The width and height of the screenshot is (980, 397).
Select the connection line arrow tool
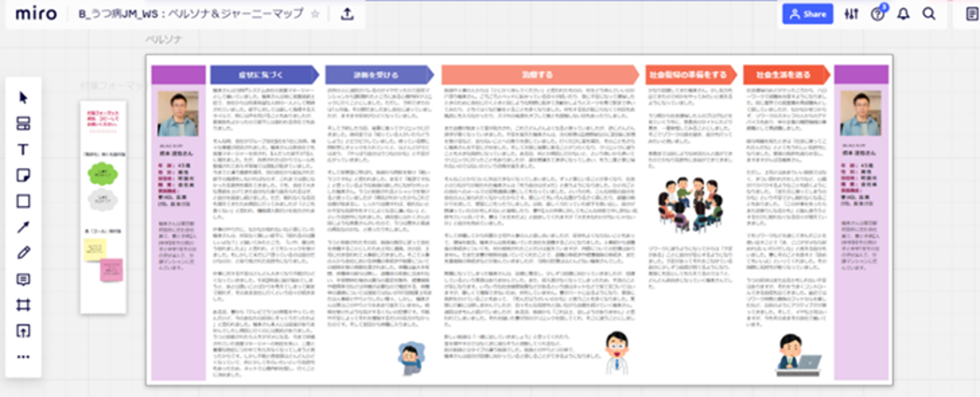[23, 227]
